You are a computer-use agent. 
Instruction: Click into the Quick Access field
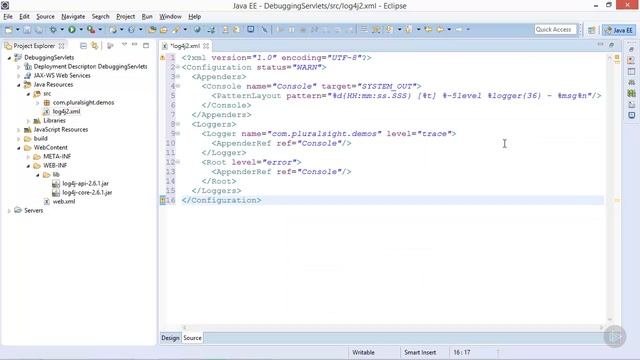click(555, 29)
